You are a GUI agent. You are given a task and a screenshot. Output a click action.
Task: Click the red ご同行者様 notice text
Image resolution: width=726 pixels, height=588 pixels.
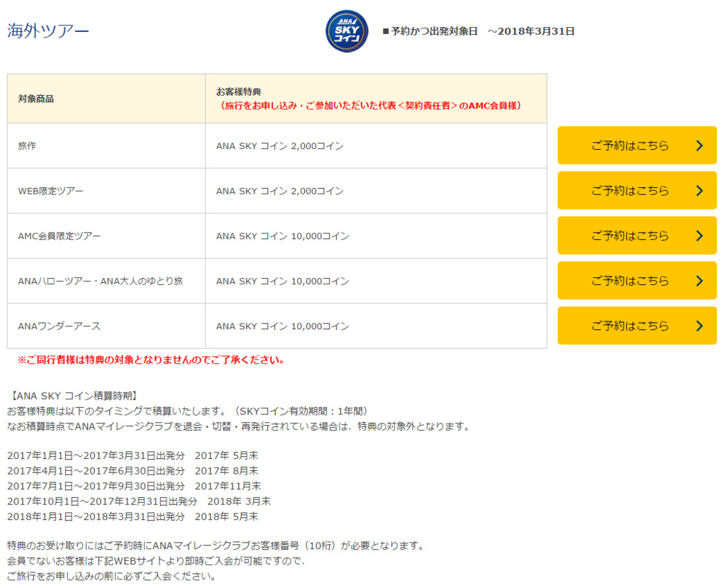(x=151, y=360)
